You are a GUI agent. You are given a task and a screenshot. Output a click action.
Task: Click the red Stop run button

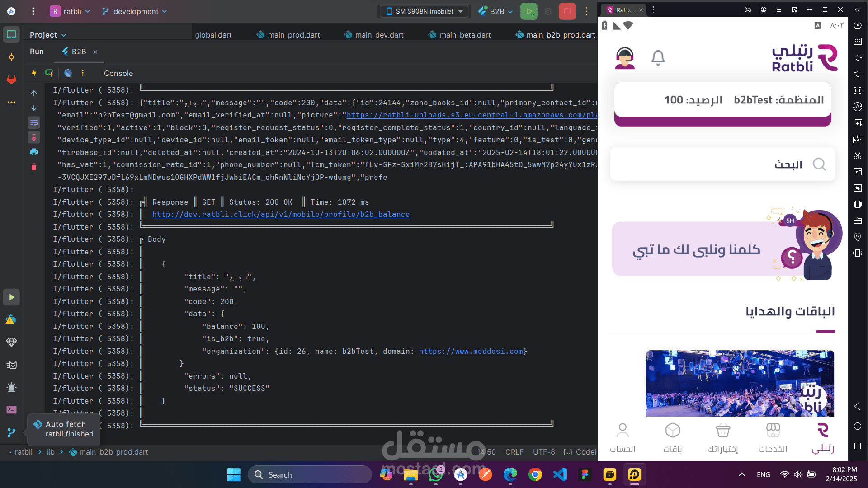click(567, 11)
